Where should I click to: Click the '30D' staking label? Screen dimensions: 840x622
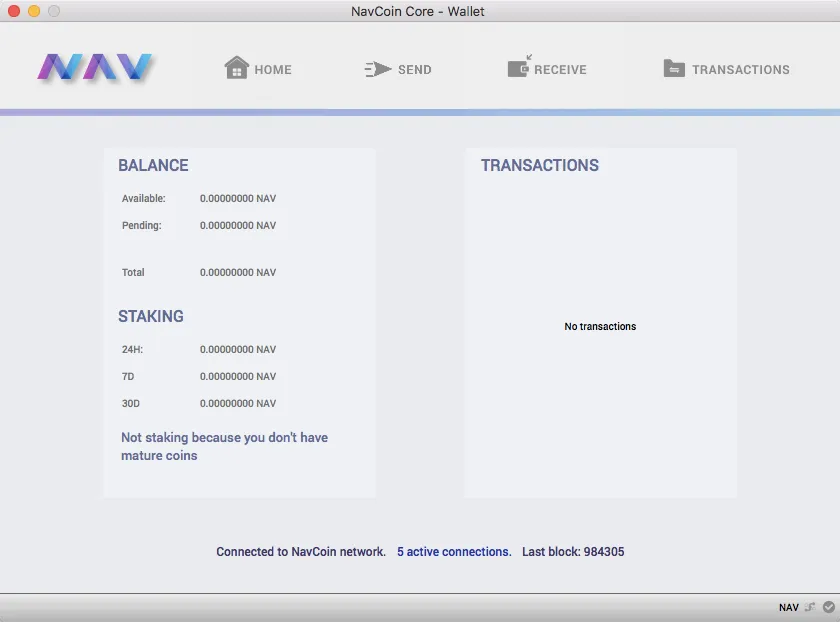[x=131, y=403]
